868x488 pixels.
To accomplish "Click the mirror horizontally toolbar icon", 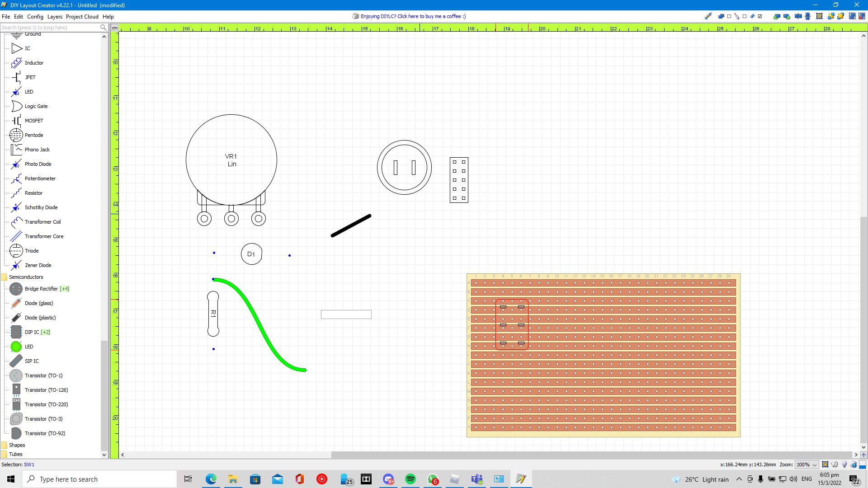I will pyautogui.click(x=798, y=16).
